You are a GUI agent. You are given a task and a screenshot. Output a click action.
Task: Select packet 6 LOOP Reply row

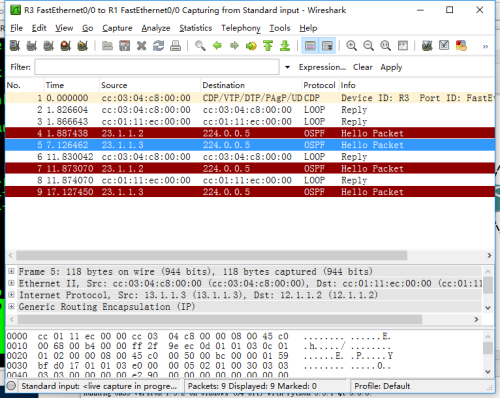pos(250,157)
